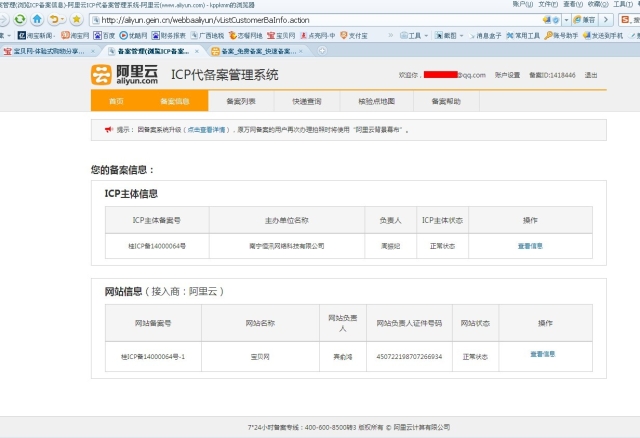640x438 pixels.
Task: Click the go arrow next to 兼容
Action: coord(606,20)
